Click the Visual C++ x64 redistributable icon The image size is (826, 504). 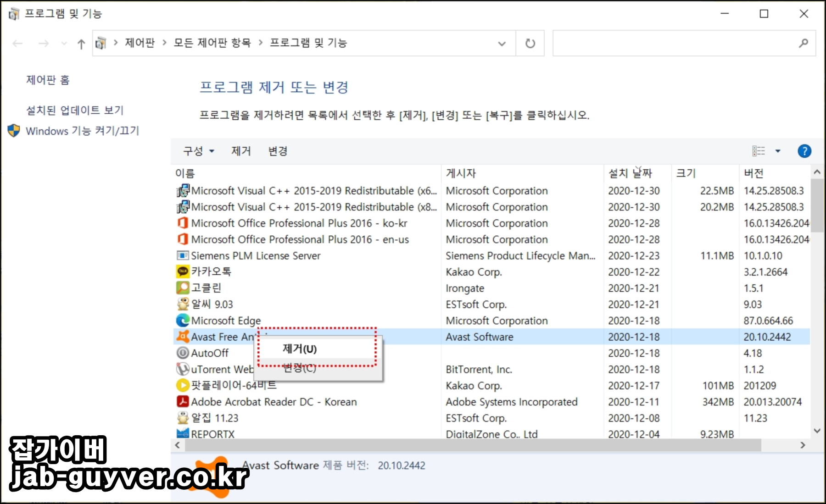coord(183,190)
